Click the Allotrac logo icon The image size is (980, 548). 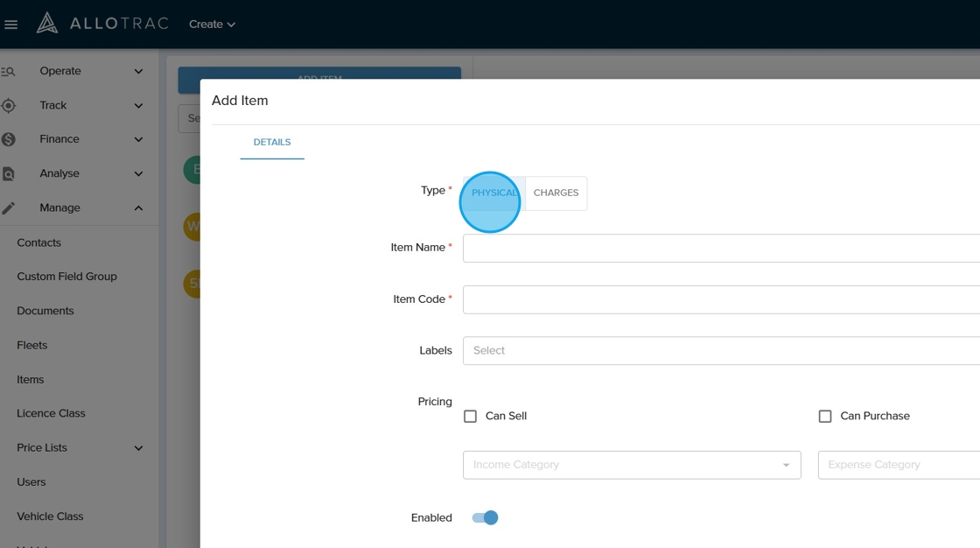pos(47,24)
